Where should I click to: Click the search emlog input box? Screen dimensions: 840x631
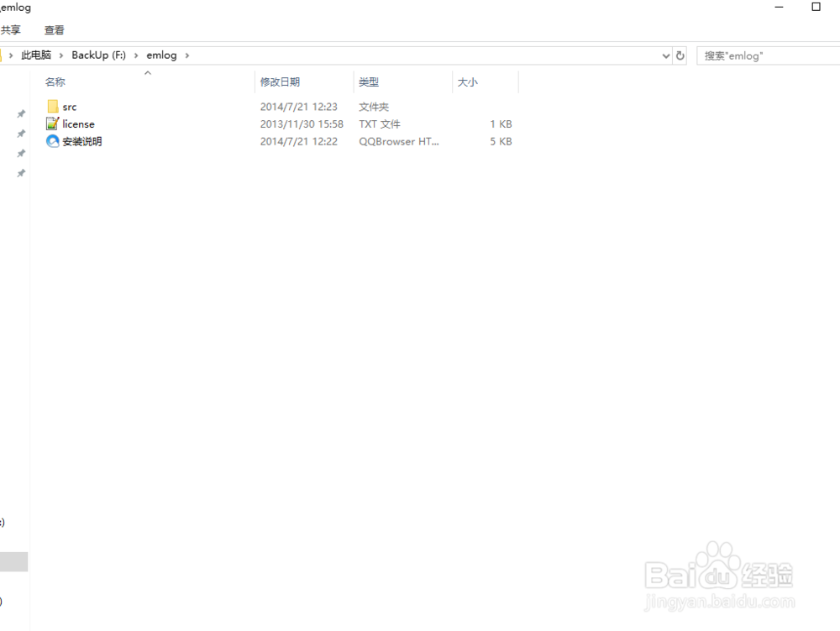coord(769,55)
